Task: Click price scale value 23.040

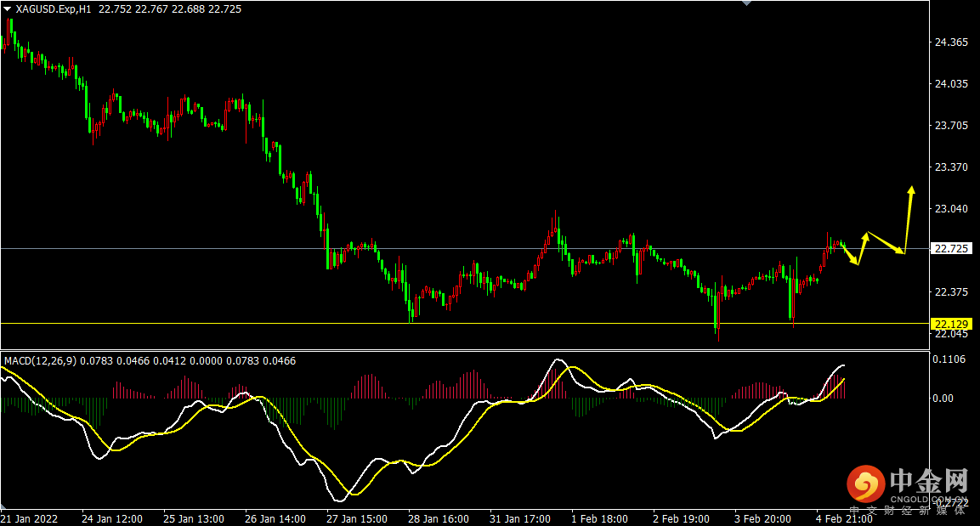Action: click(951, 209)
